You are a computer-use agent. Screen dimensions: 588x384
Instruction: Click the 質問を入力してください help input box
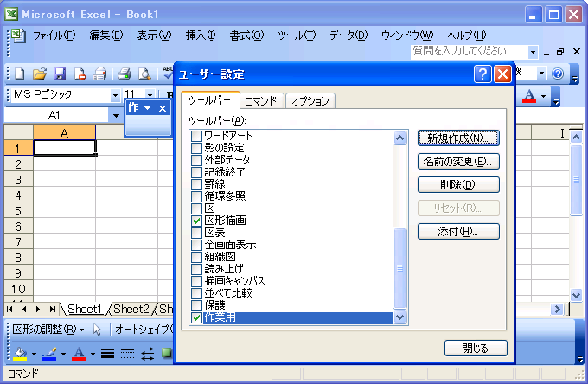(x=470, y=52)
